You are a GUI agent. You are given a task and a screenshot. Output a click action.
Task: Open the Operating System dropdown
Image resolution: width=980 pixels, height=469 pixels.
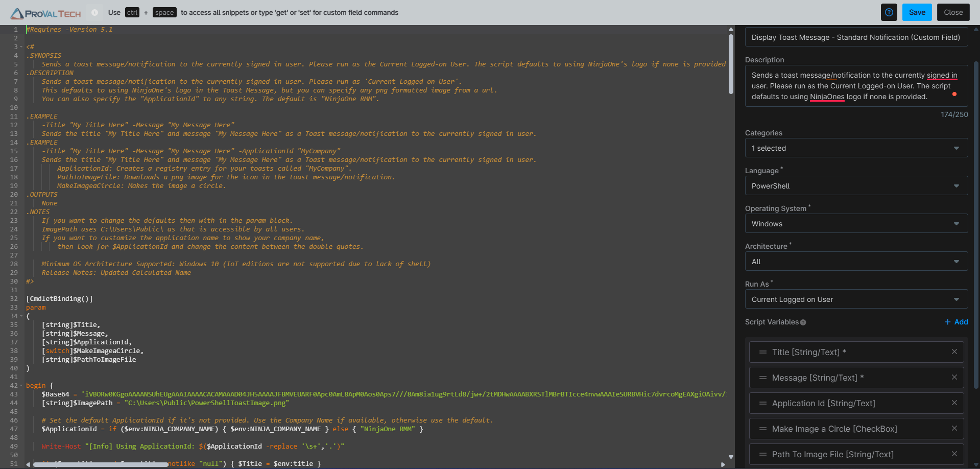856,224
